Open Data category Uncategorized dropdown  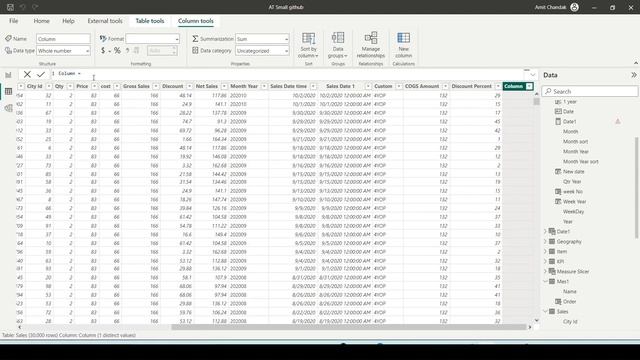(262, 51)
